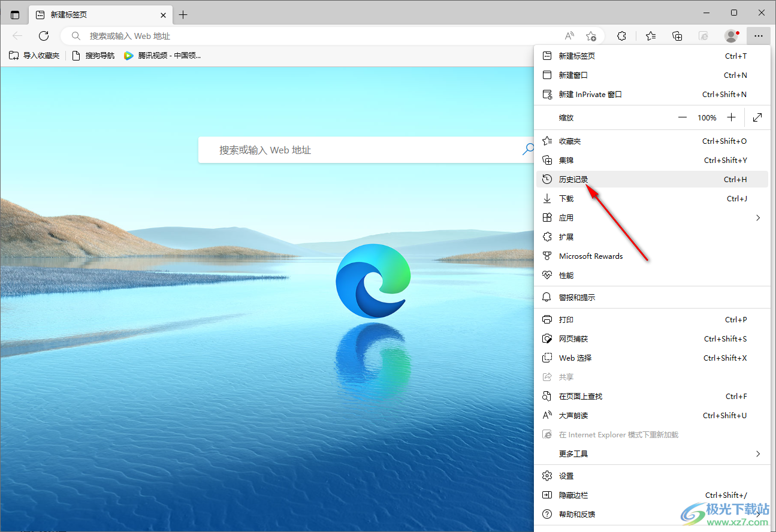Choose 隐藏边栏 in the menu
Viewport: 776px width, 532px height.
click(x=652, y=495)
